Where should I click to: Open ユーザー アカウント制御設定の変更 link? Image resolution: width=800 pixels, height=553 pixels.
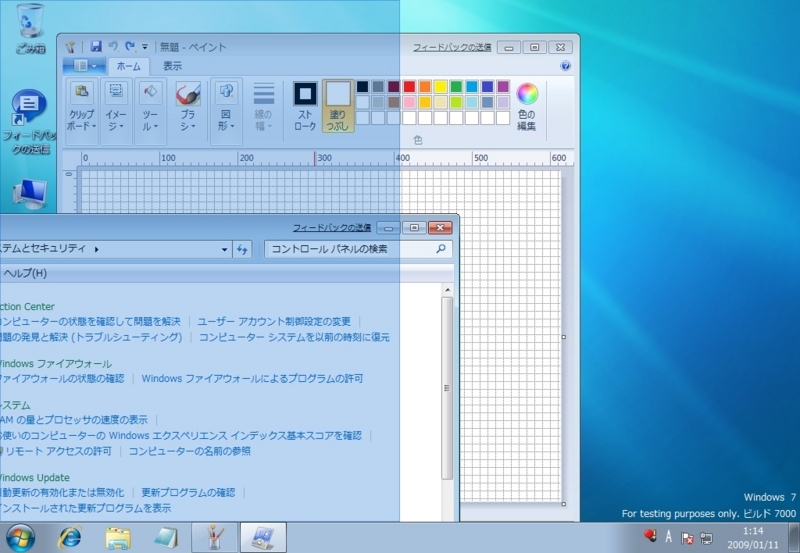pos(274,321)
